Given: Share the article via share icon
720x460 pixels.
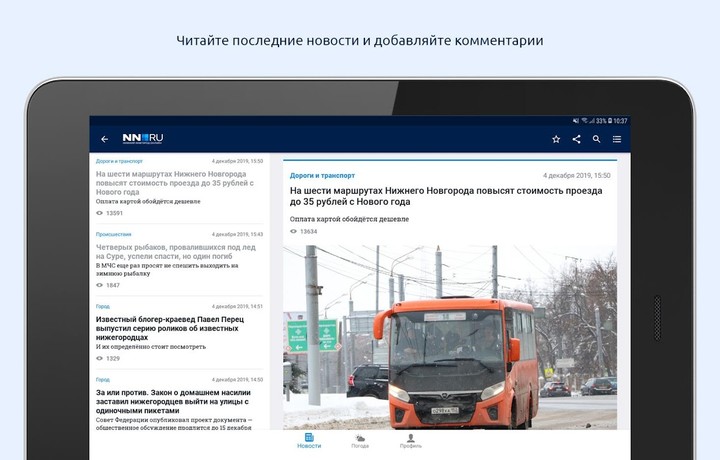Looking at the screenshot, I should click(577, 139).
